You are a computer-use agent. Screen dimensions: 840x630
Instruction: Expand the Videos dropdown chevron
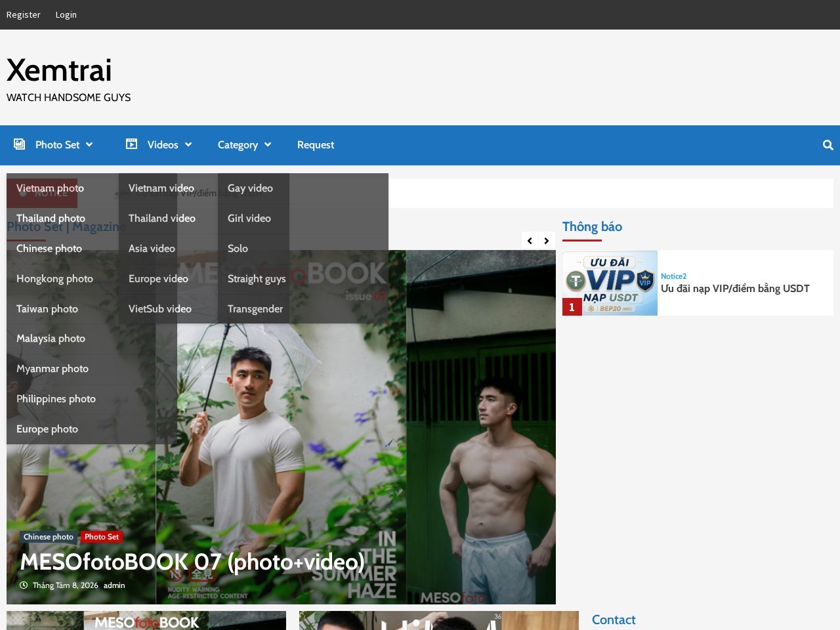188,145
